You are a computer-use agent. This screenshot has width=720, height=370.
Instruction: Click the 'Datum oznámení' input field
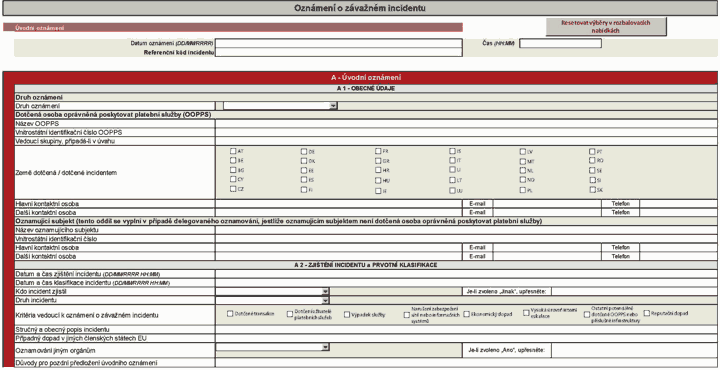(339, 43)
